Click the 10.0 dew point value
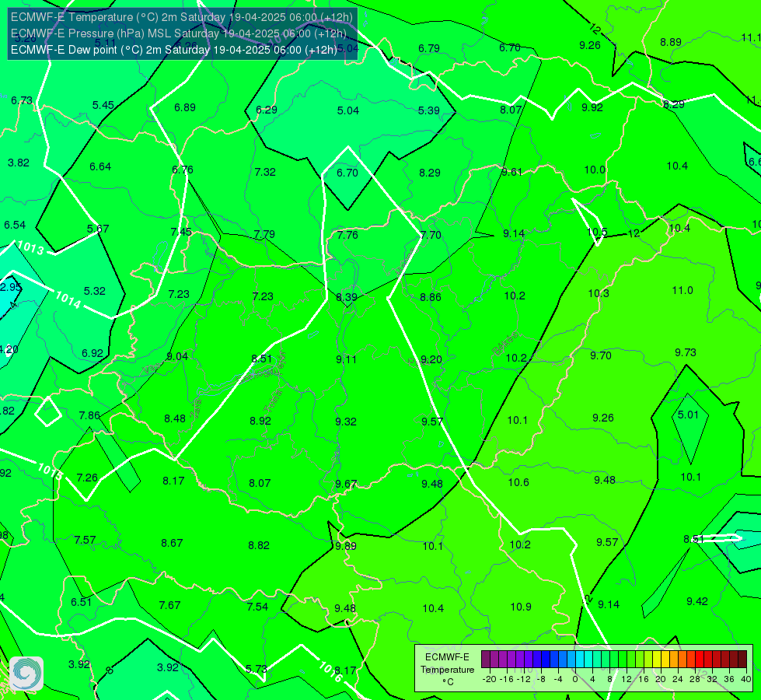 595,170
